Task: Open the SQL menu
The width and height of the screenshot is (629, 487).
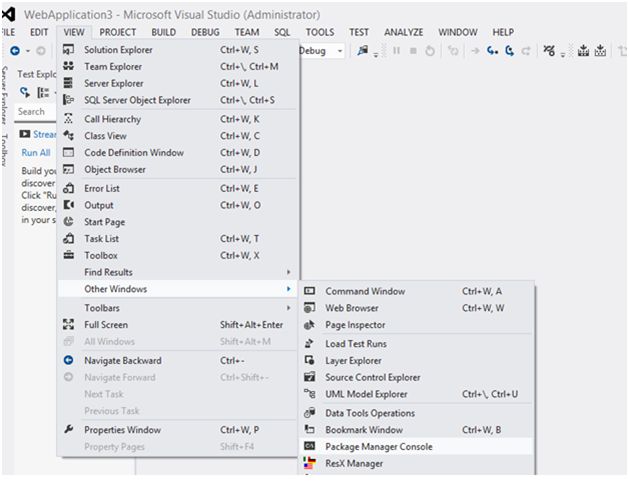Action: pyautogui.click(x=282, y=32)
